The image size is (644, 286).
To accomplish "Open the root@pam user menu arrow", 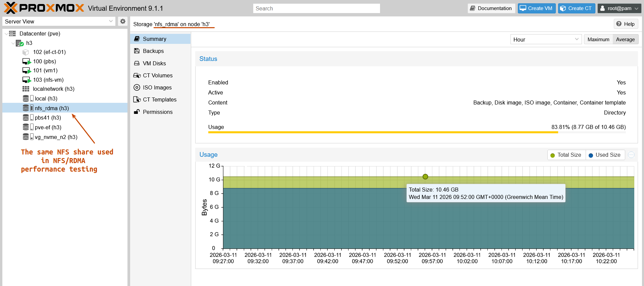I will tap(636, 8).
